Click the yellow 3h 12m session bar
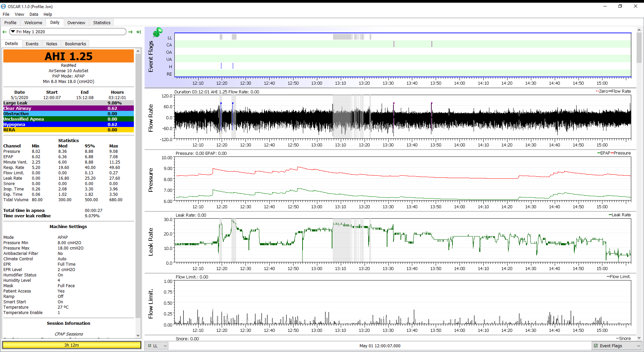Image resolution: width=644 pixels, height=352 pixels. pyautogui.click(x=71, y=345)
